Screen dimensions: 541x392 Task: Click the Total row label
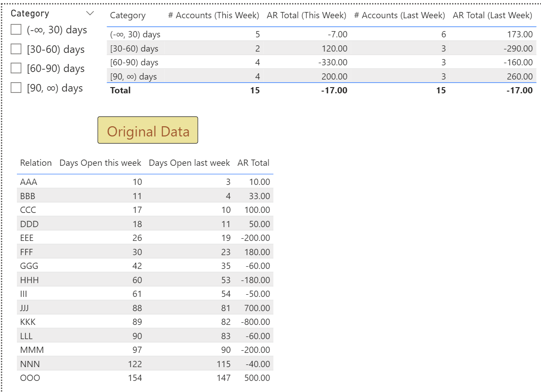point(120,90)
